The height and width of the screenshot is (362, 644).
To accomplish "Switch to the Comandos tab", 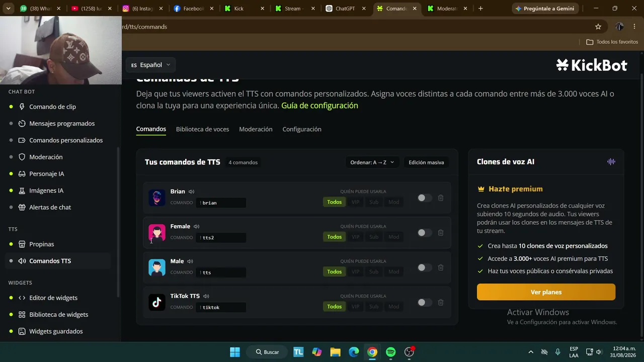I will coord(151,129).
